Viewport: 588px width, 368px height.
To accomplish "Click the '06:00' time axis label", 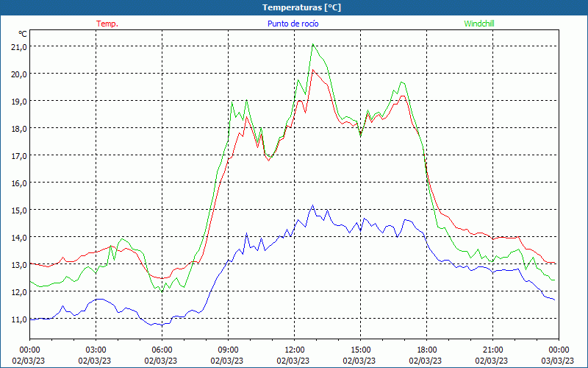I will point(162,350).
